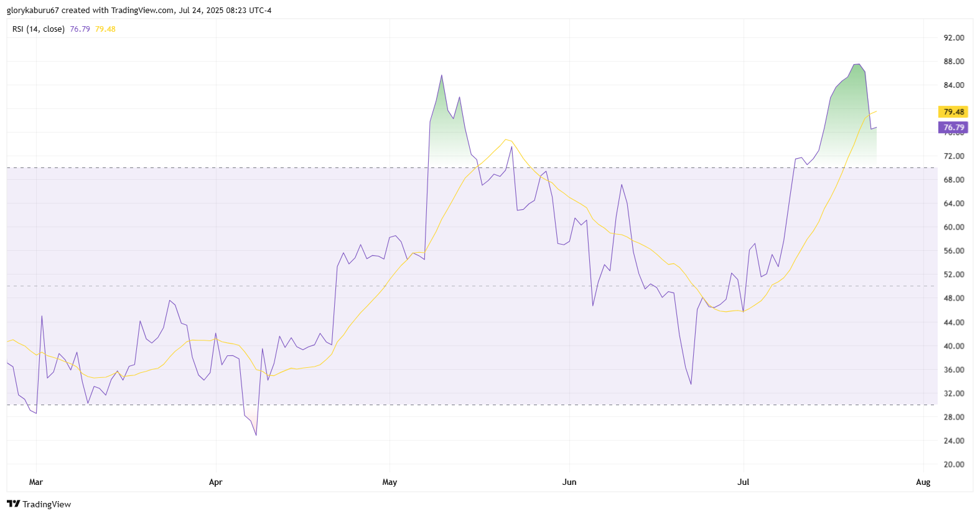The image size is (980, 516).
Task: Click the TradingView logo icon
Action: pos(13,504)
